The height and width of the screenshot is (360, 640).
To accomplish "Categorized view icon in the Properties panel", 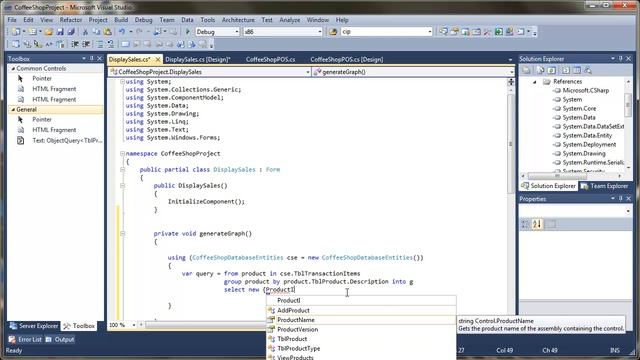I will pos(525,224).
